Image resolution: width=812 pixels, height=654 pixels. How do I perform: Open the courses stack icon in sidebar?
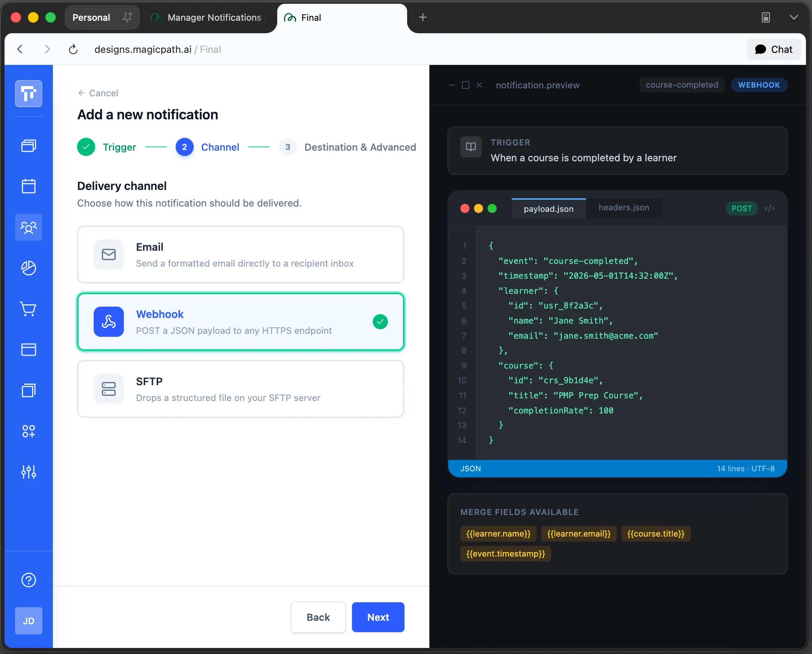click(x=29, y=146)
